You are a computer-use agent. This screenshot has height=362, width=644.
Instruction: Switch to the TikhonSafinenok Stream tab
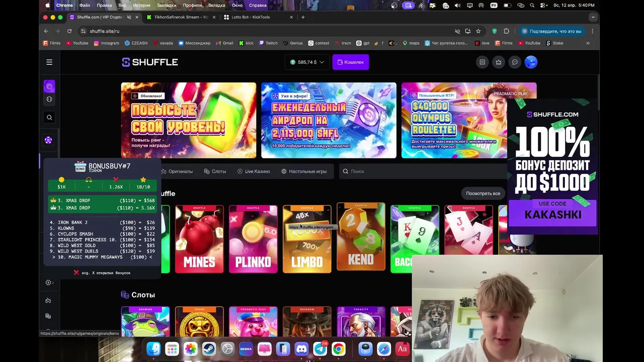(181, 17)
